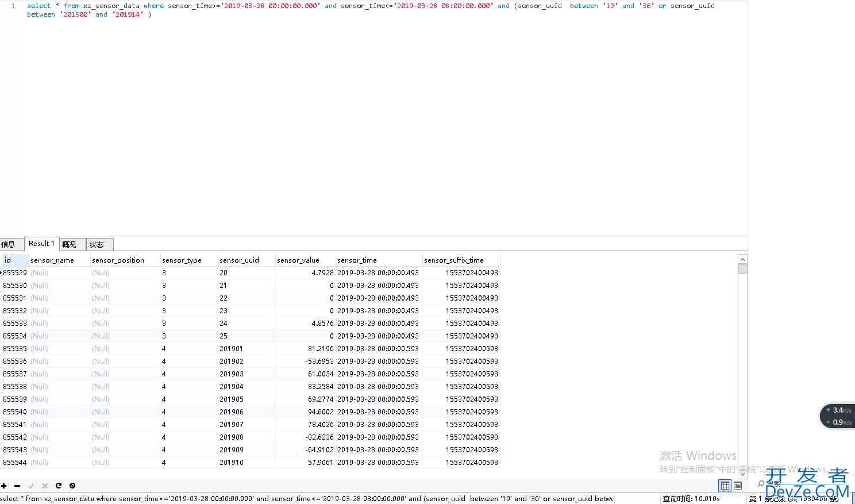Click the SQL statement in status bar
This screenshot has height=504, width=855.
(306, 498)
